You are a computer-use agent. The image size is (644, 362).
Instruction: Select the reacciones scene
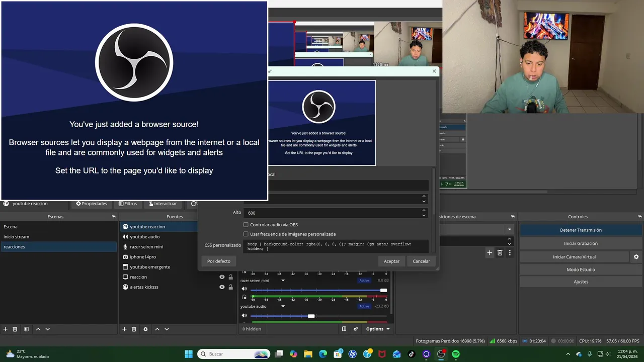point(59,247)
